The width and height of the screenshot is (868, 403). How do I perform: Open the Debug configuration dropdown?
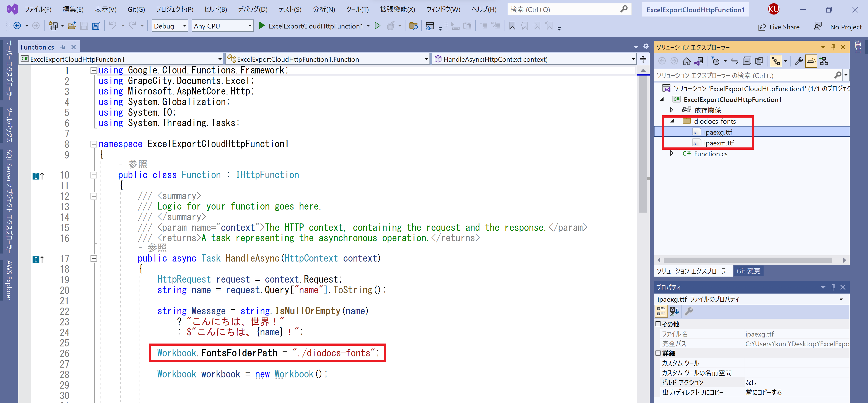170,26
